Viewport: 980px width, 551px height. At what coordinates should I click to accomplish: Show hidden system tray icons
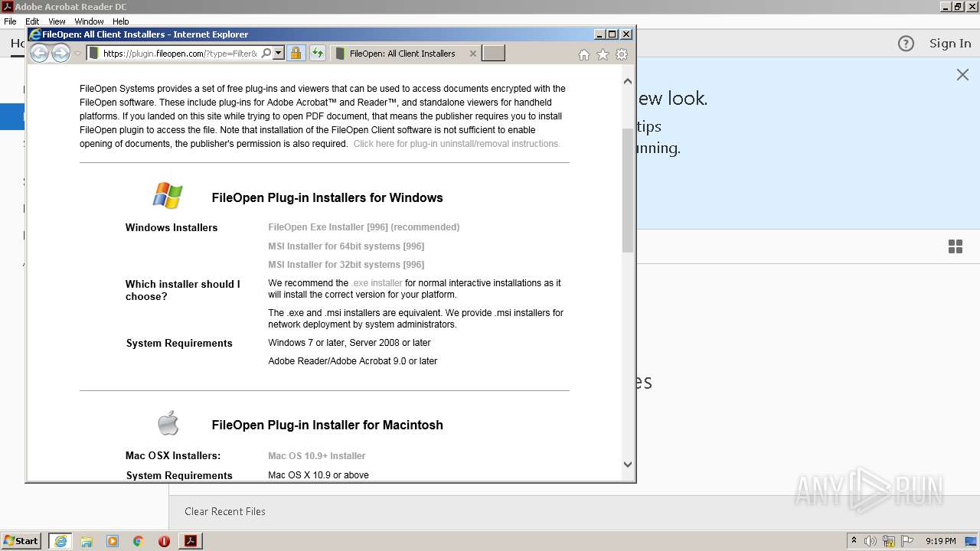854,541
